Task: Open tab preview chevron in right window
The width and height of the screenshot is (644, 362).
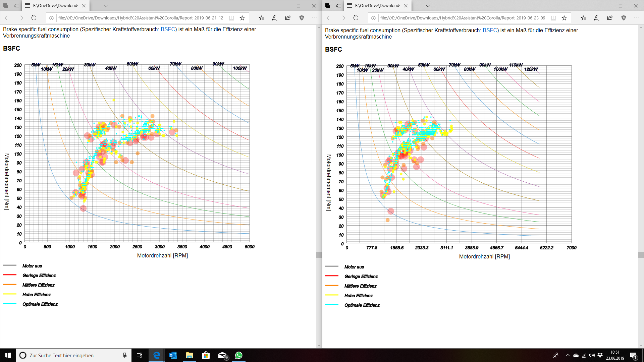Action: point(428,6)
